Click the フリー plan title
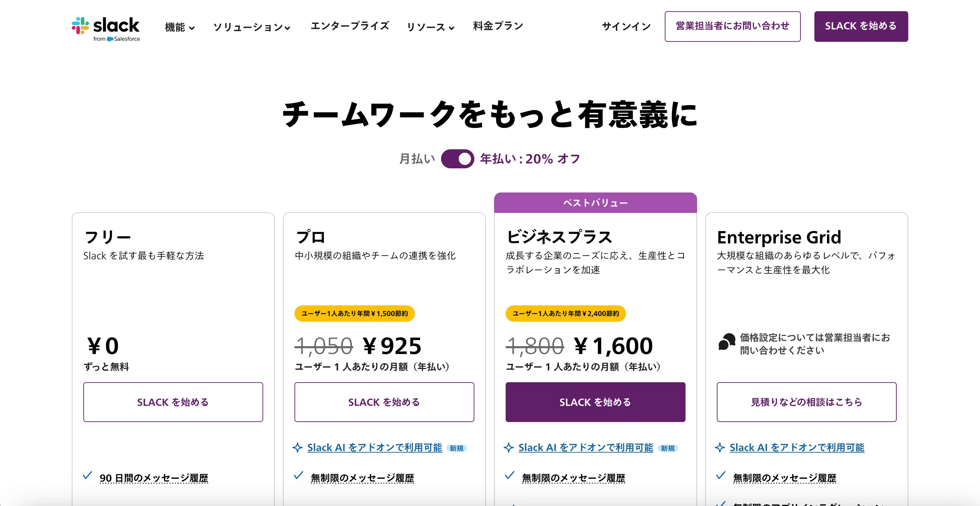Screen dimensions: 980x506 coord(108,237)
